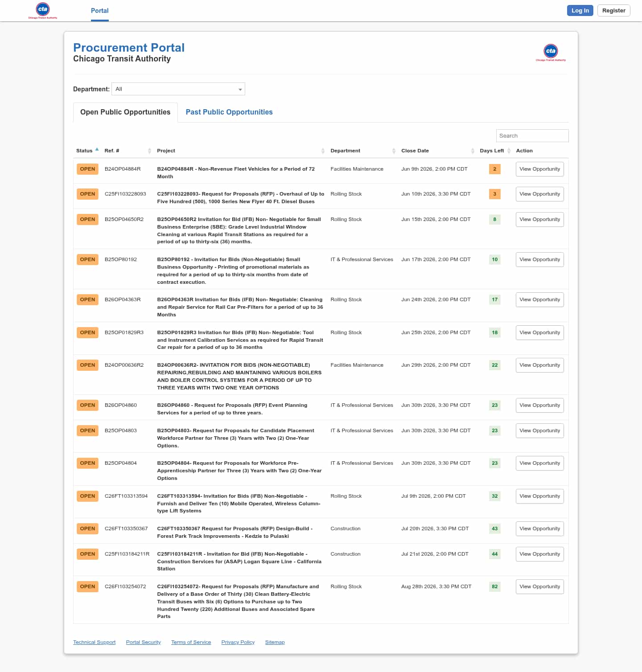642x672 pixels.
Task: Click the CTA logo in the navigation bar
Action: [x=43, y=11]
